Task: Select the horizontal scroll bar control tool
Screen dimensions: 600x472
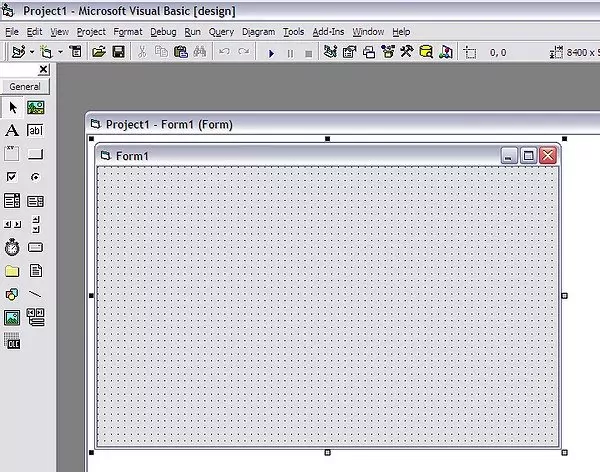Action: [13, 224]
